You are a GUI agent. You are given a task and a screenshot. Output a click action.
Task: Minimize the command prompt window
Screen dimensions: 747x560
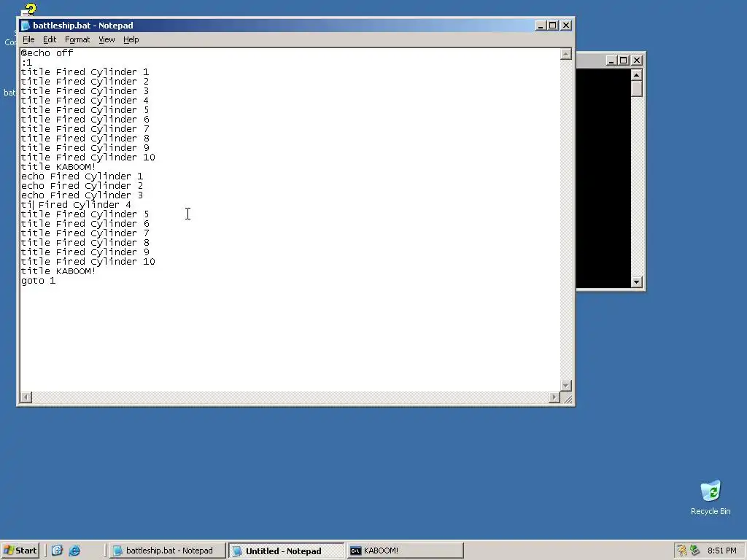(611, 61)
